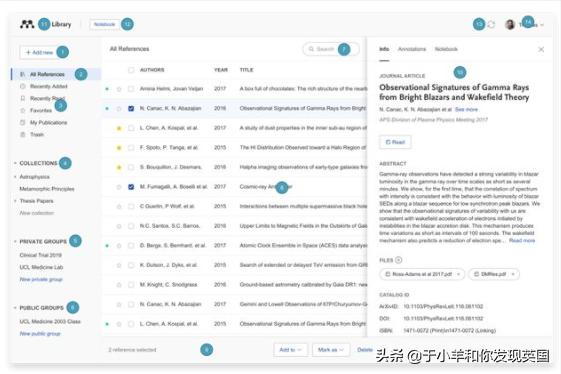Star the Amina Helmi, Jovan Veljan reference
Image resolution: width=561 pixels, height=374 pixels.
click(x=119, y=89)
